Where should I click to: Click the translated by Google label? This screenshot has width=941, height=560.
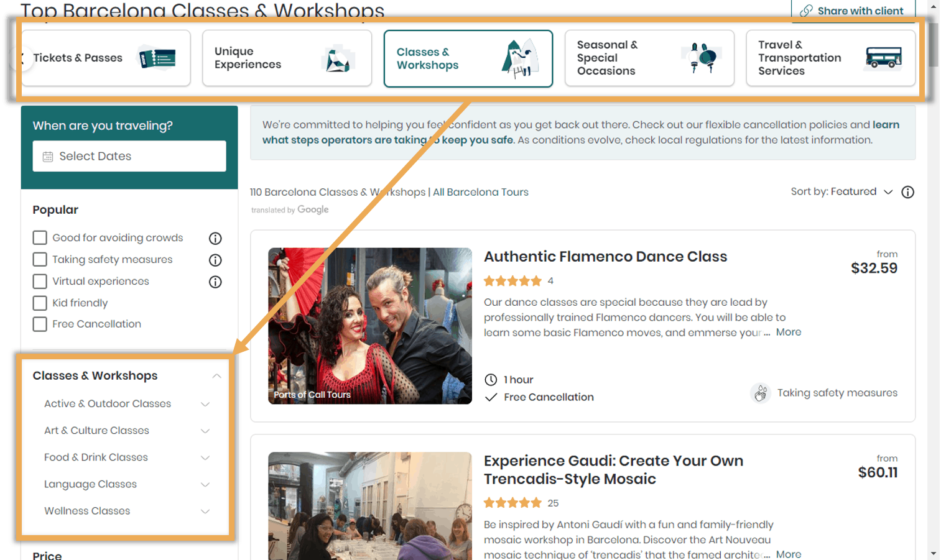coord(290,209)
